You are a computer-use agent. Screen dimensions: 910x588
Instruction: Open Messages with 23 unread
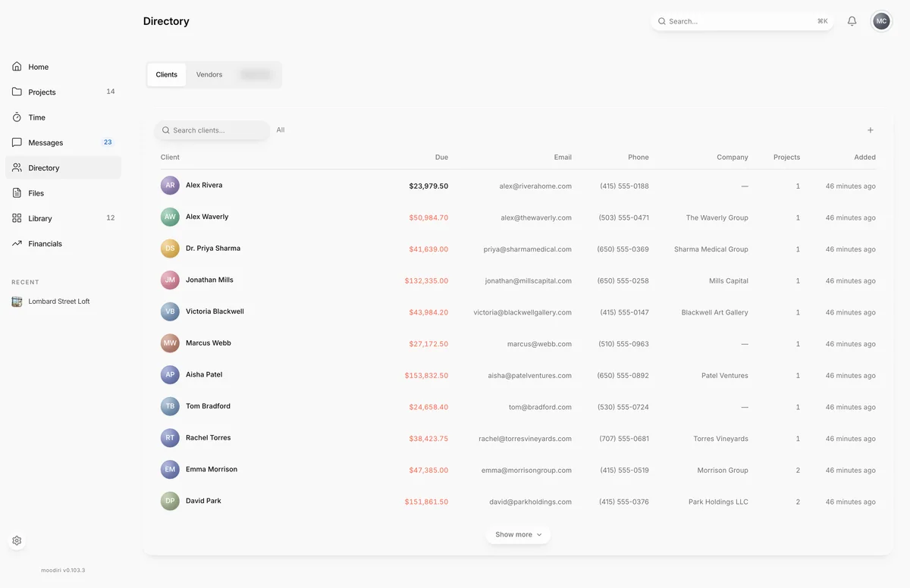63,142
